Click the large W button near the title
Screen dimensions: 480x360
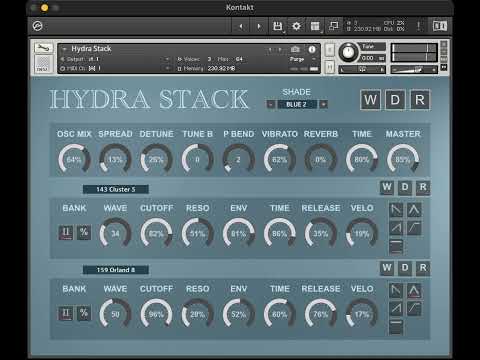tap(370, 100)
